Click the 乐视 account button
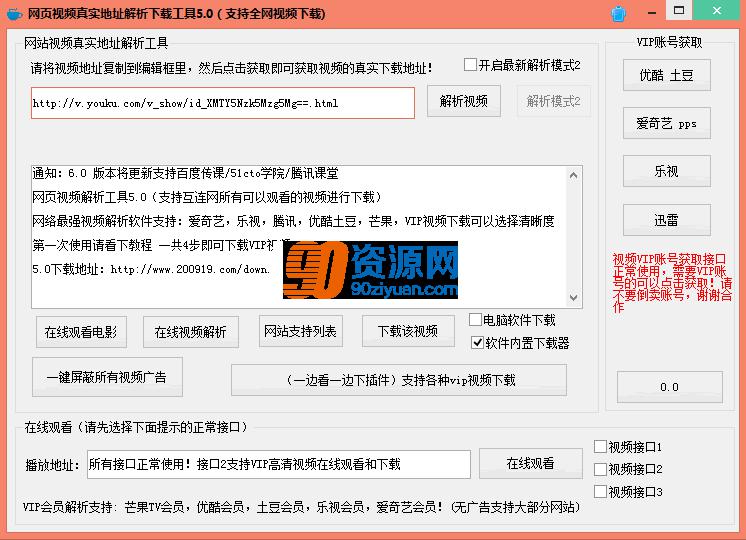Screen dimensions: 746x540 click(x=667, y=171)
